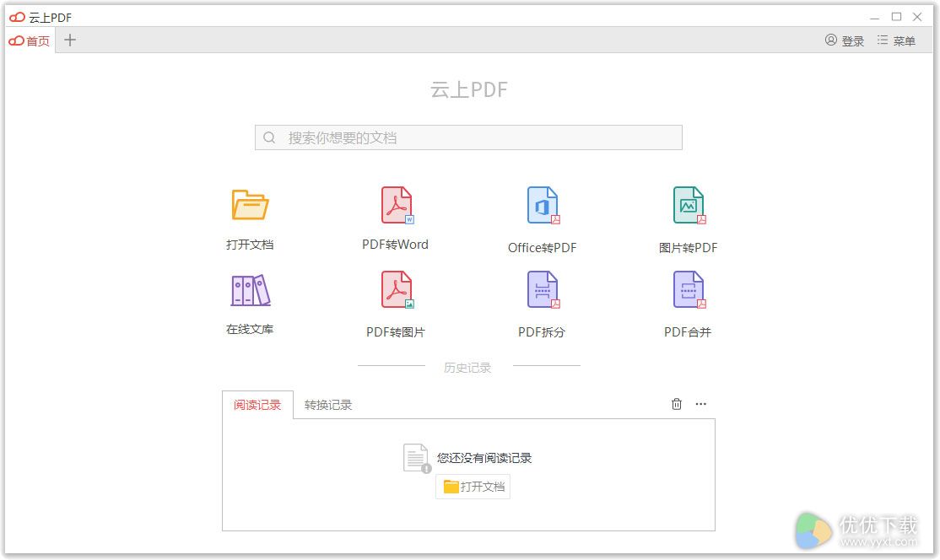Click the search magnifier icon
Image resolution: width=940 pixels, height=560 pixels.
coord(269,137)
